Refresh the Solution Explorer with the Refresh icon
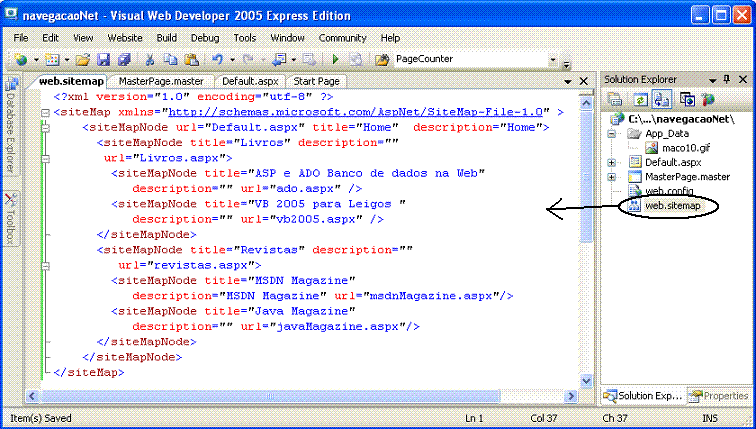Image resolution: width=756 pixels, height=429 pixels. (x=640, y=100)
